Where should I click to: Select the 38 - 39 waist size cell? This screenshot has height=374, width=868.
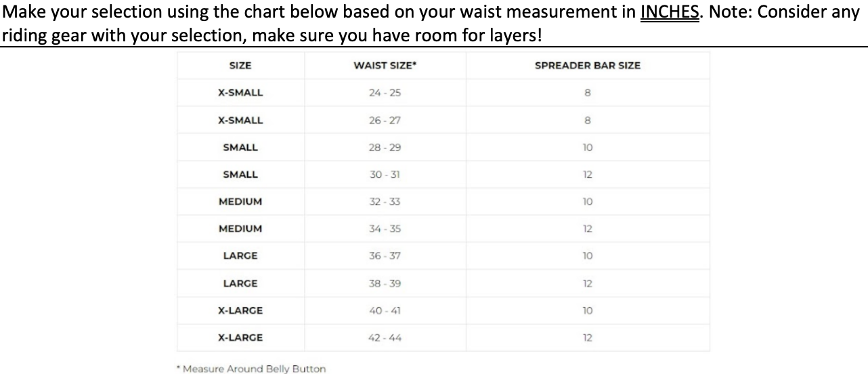point(385,283)
